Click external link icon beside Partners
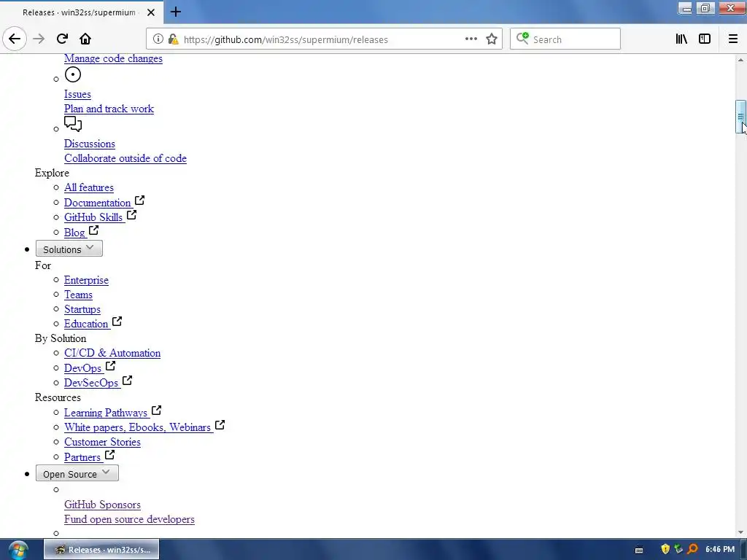 tap(109, 455)
